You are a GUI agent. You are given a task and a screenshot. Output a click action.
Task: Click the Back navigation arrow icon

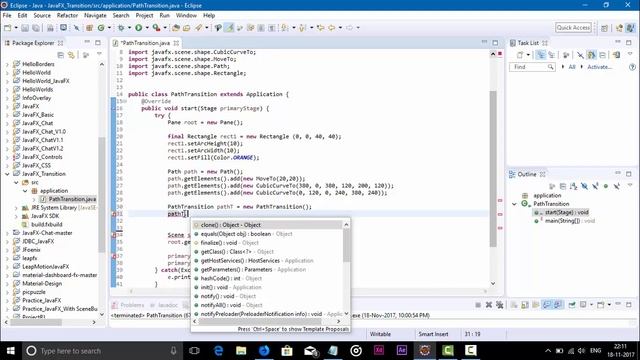(x=331, y=28)
